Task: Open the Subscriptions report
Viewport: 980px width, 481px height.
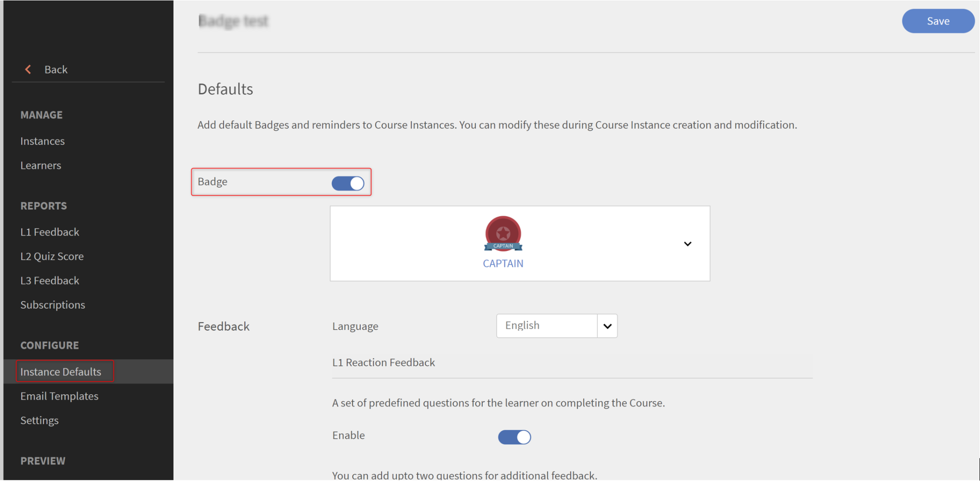Action: (53, 305)
